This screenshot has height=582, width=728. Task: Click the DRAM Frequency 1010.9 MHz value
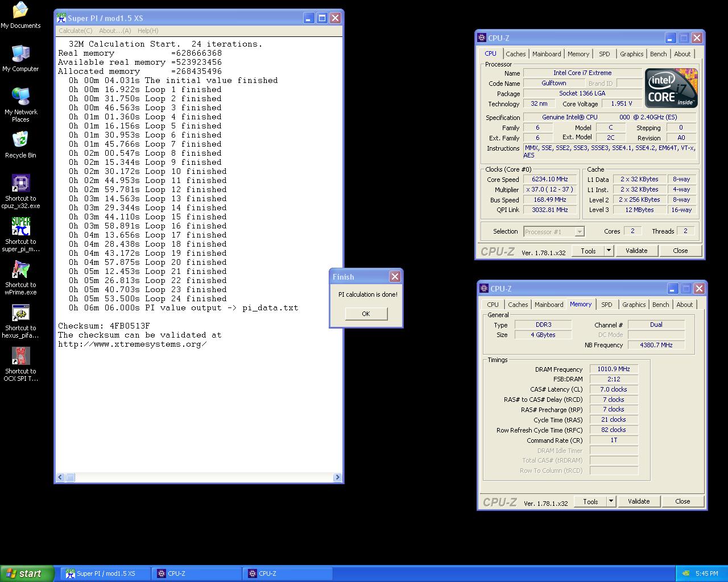pyautogui.click(x=614, y=369)
